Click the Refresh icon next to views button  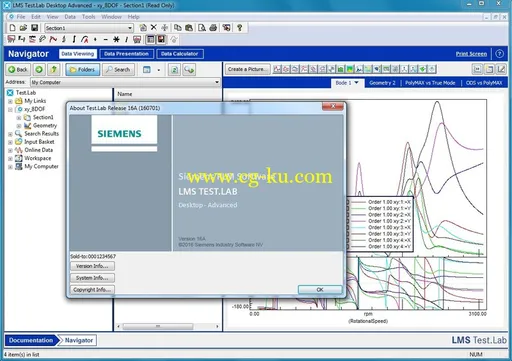[x=174, y=70]
